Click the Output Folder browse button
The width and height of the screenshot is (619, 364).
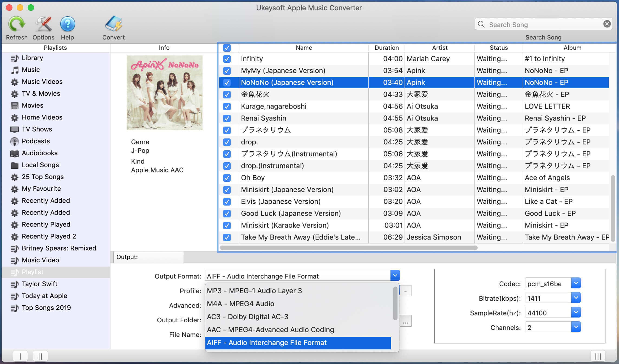point(406,321)
